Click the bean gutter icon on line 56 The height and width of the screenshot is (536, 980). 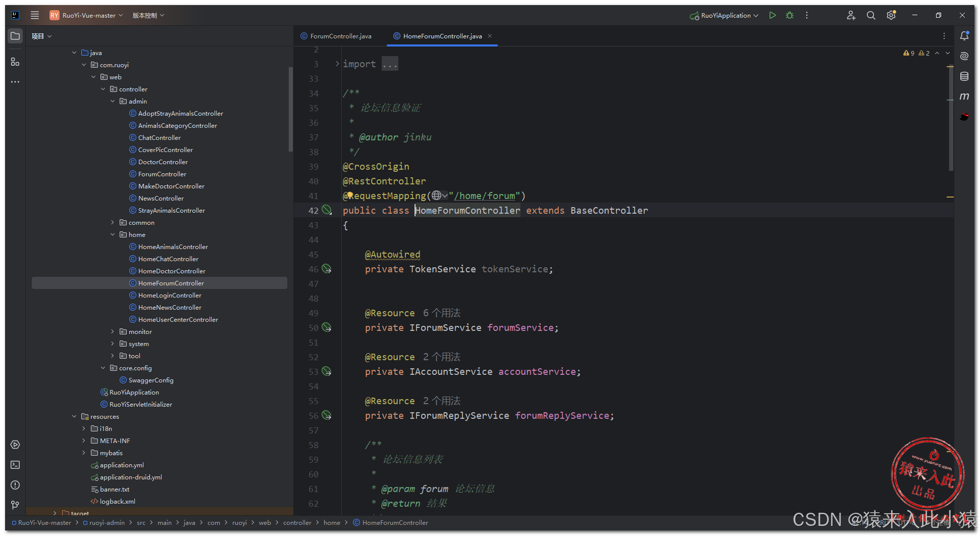(327, 415)
